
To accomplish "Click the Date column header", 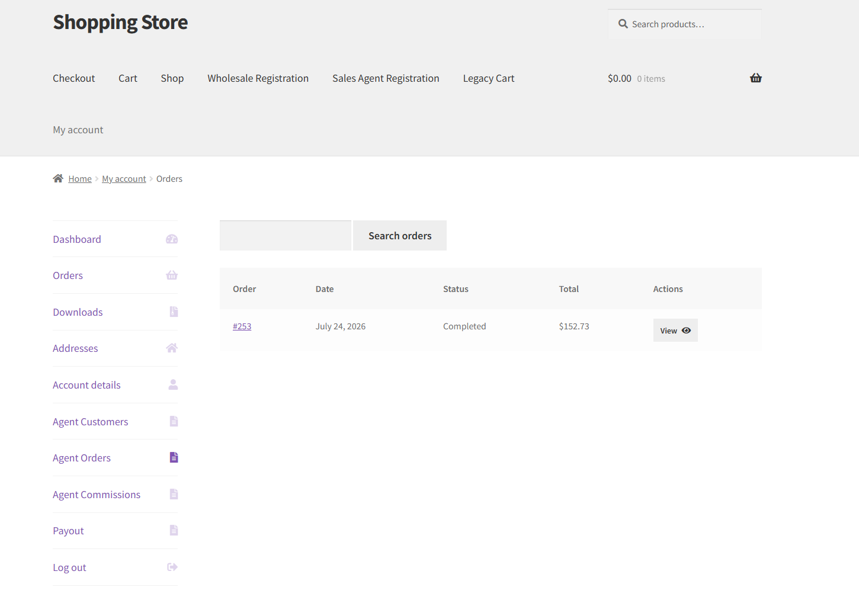I will [325, 289].
